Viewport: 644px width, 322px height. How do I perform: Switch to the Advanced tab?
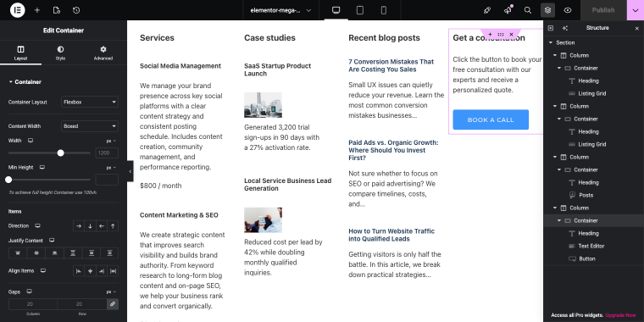[103, 53]
